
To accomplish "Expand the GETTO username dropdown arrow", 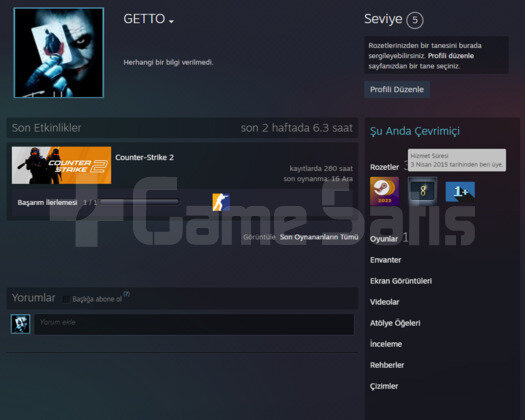I will point(171,21).
